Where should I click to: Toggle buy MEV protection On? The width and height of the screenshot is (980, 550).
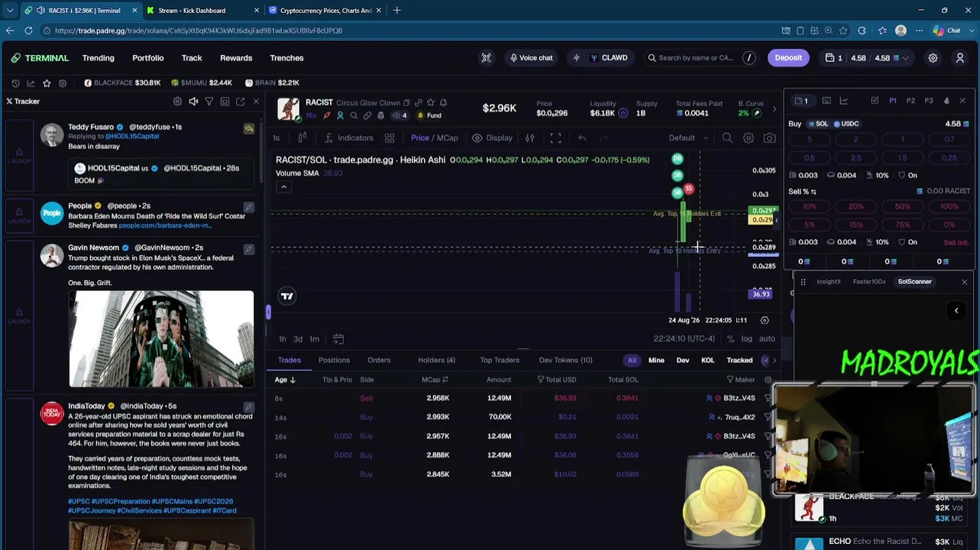pos(907,175)
